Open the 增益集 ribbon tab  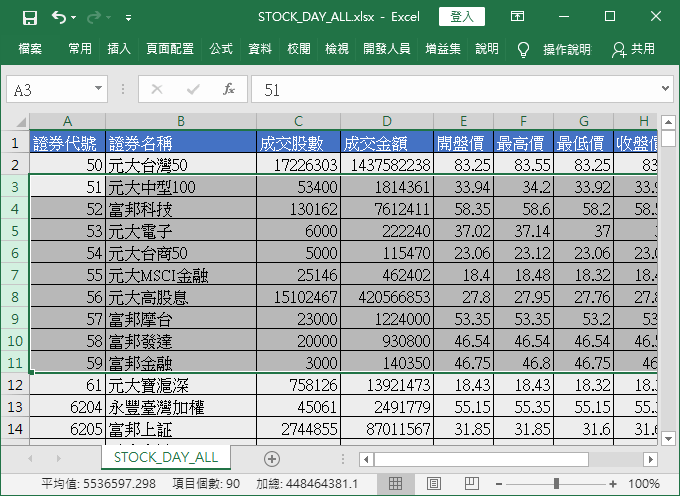click(x=443, y=49)
